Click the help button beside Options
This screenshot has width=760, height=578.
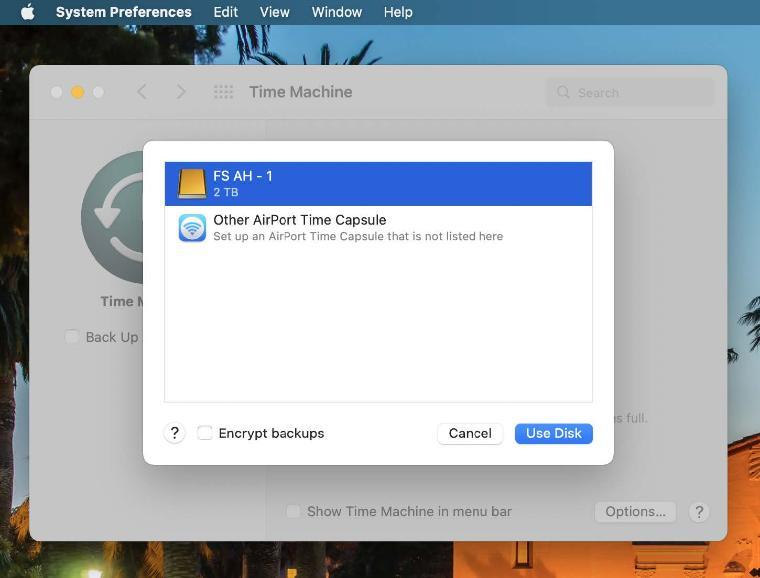(x=699, y=511)
